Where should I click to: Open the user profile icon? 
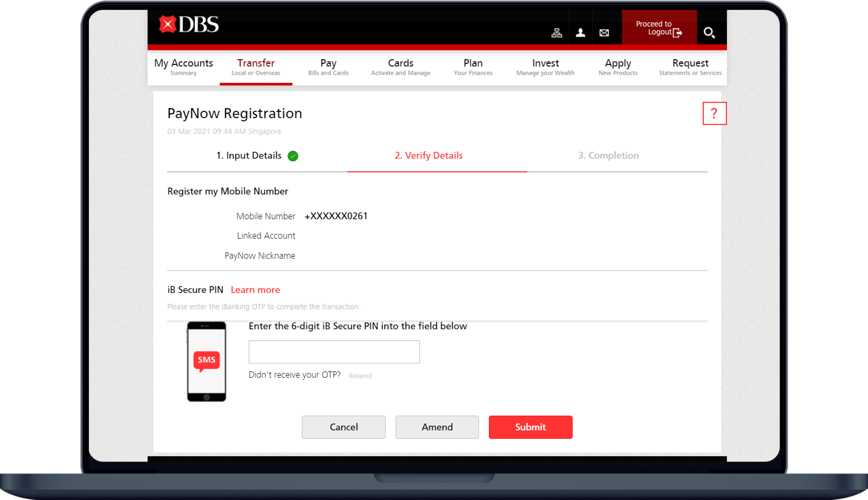[x=580, y=32]
